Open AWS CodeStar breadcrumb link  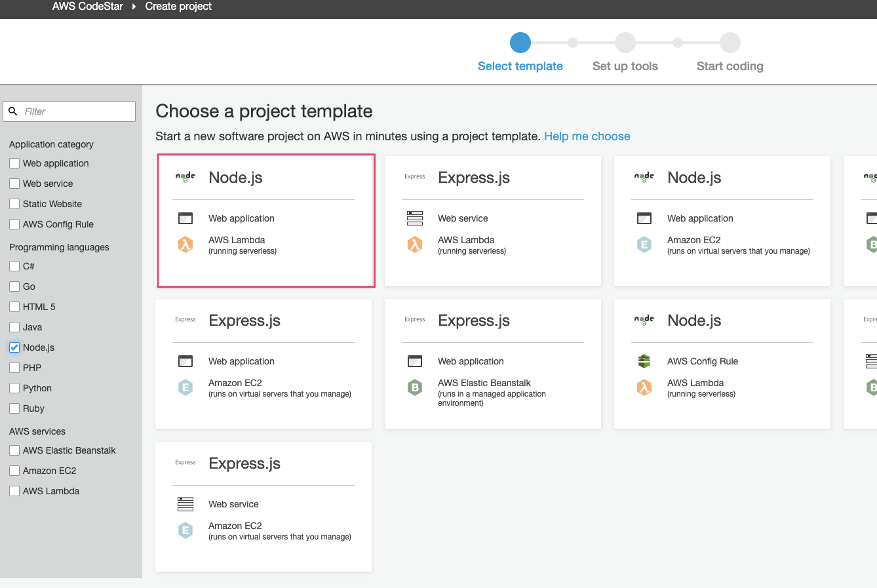click(88, 7)
